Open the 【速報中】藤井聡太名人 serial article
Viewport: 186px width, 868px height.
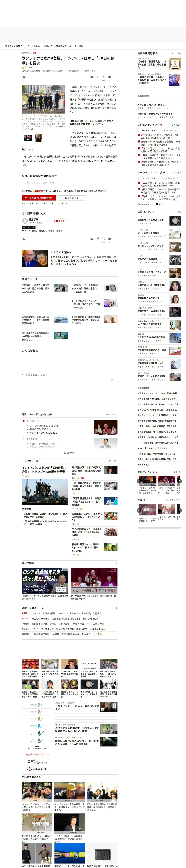(152, 64)
